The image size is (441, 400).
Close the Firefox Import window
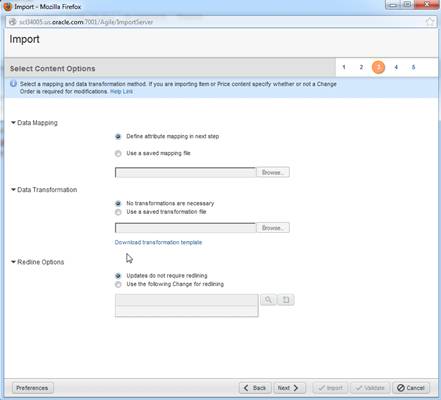pos(427,4)
